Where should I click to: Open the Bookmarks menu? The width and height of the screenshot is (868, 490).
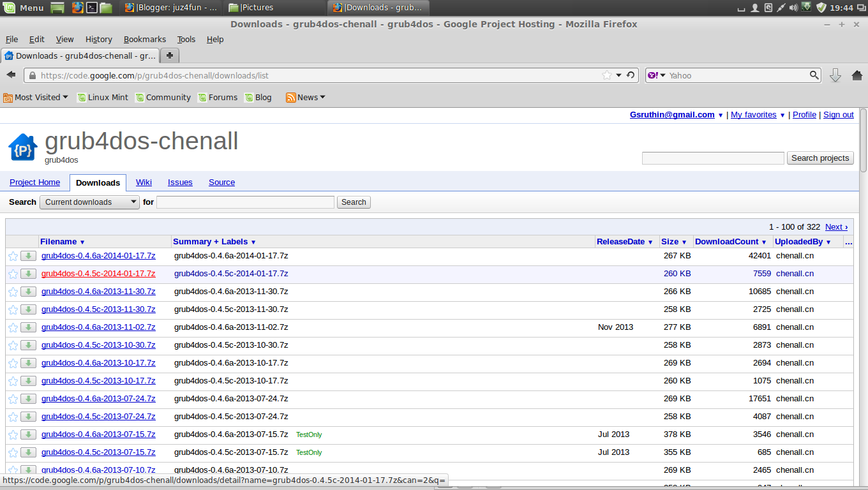[145, 39]
